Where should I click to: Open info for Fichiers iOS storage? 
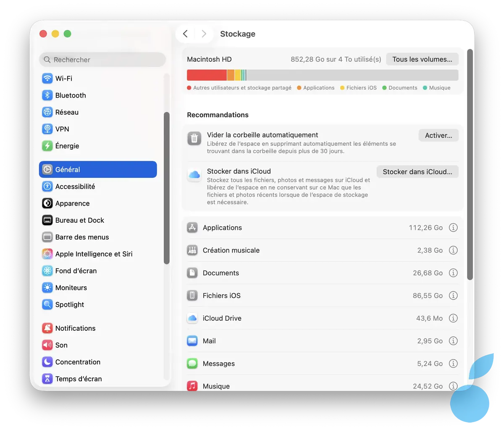point(453,296)
